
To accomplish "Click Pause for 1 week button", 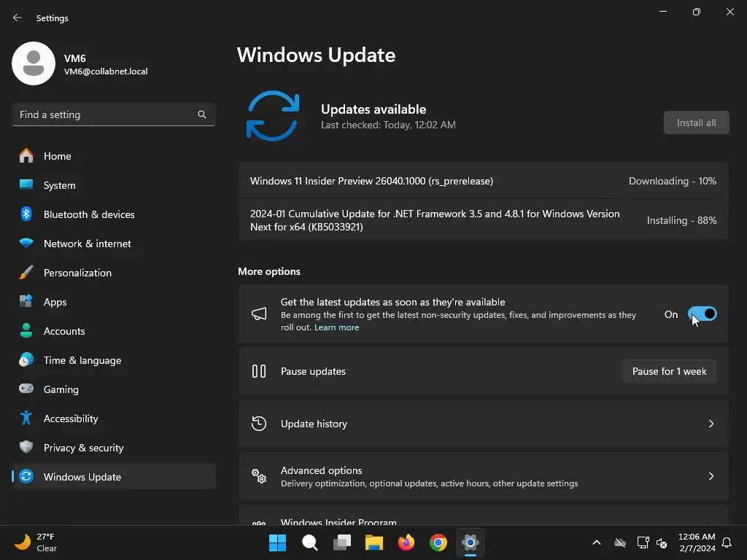I will click(669, 371).
